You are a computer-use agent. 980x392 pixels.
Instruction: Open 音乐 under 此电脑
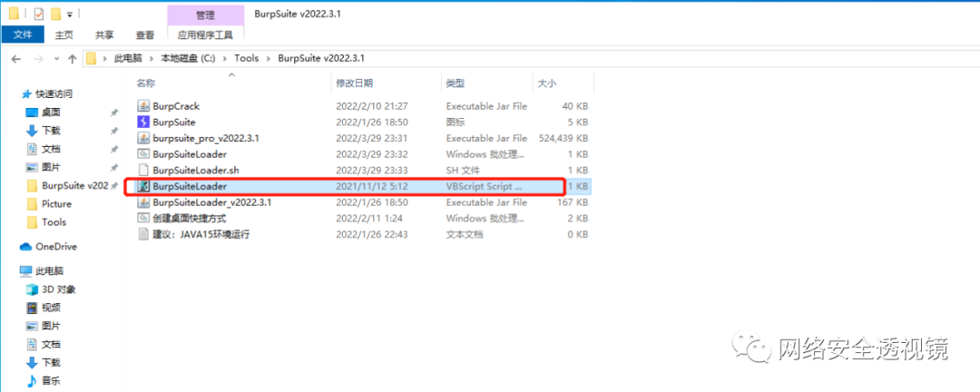(51, 380)
